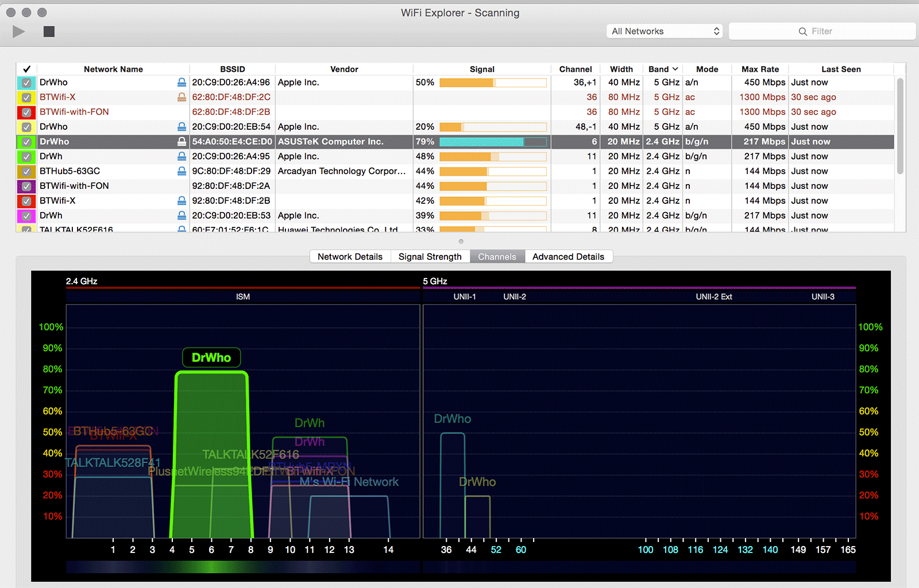This screenshot has height=588, width=919.
Task: Switch to Signal Strength tab
Action: pos(430,257)
